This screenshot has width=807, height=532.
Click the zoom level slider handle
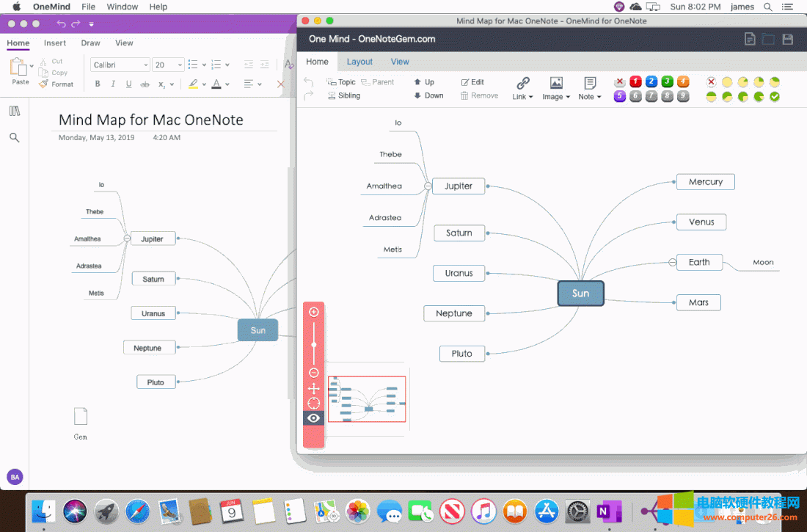[314, 344]
